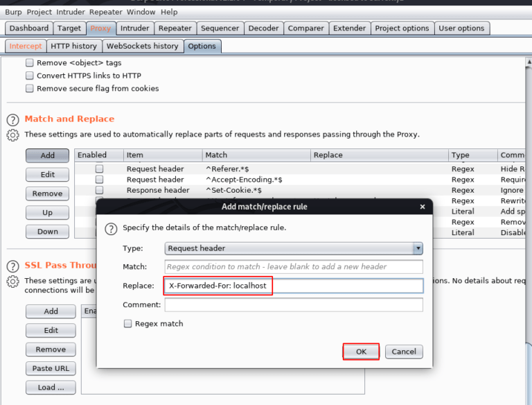
Task: Enable the Referer request header rule
Action: click(x=100, y=169)
